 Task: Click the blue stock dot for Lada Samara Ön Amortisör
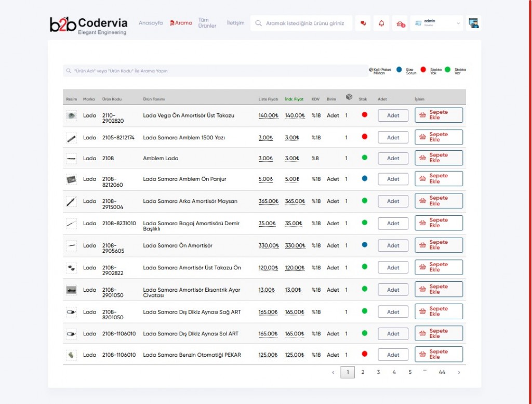click(x=364, y=245)
